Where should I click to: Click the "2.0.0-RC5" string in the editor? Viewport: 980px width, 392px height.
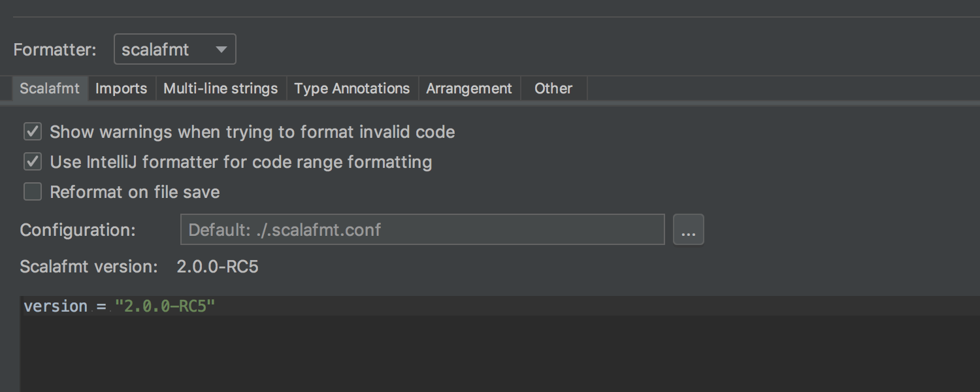pos(165,306)
